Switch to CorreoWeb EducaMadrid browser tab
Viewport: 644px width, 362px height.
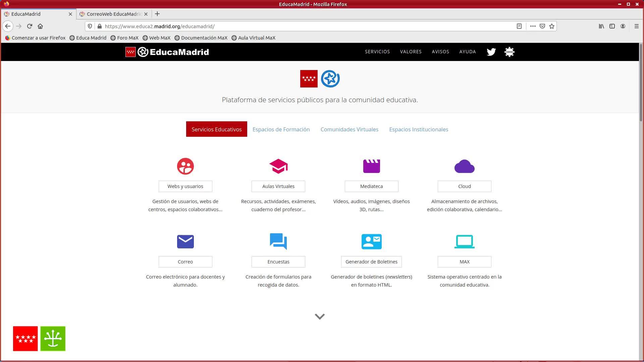click(113, 14)
